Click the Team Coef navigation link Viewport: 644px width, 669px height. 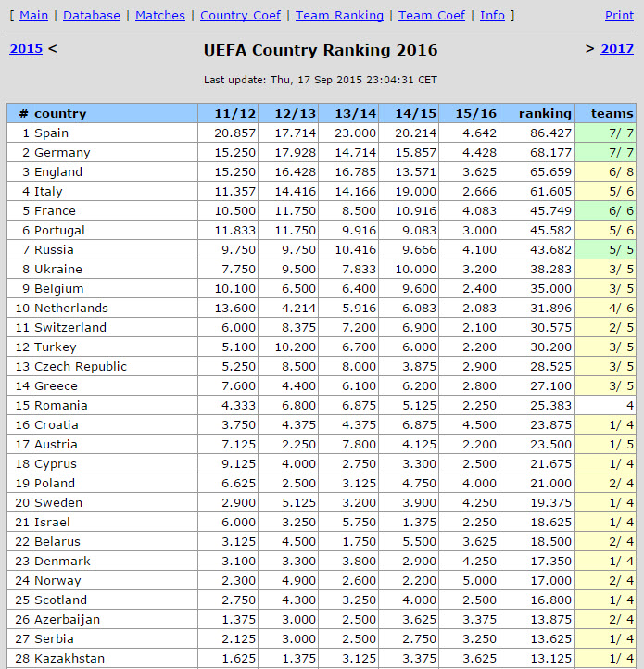click(432, 16)
